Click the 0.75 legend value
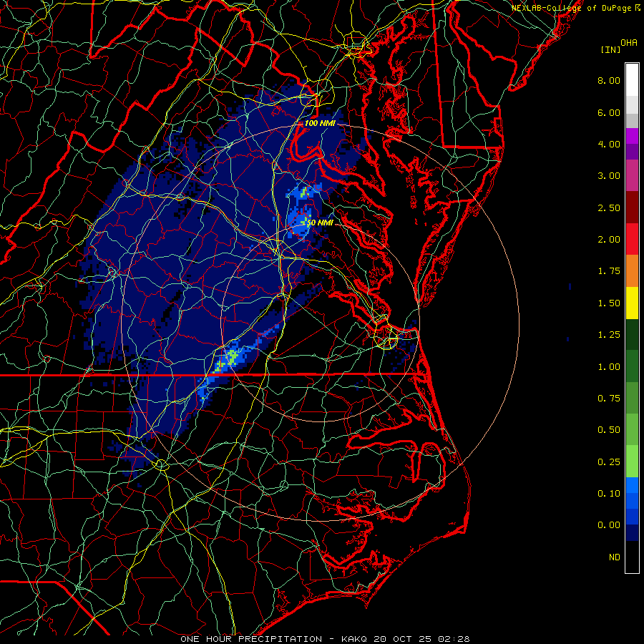 [609, 399]
